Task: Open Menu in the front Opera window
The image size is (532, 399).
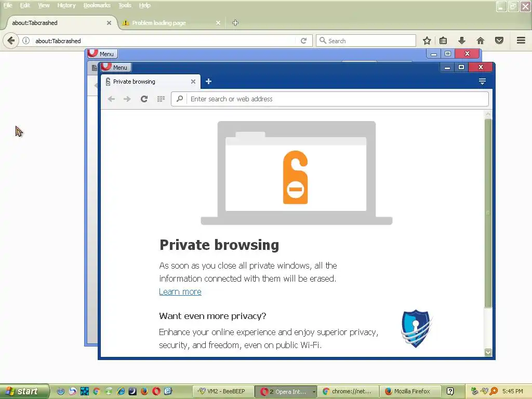Action: point(116,67)
